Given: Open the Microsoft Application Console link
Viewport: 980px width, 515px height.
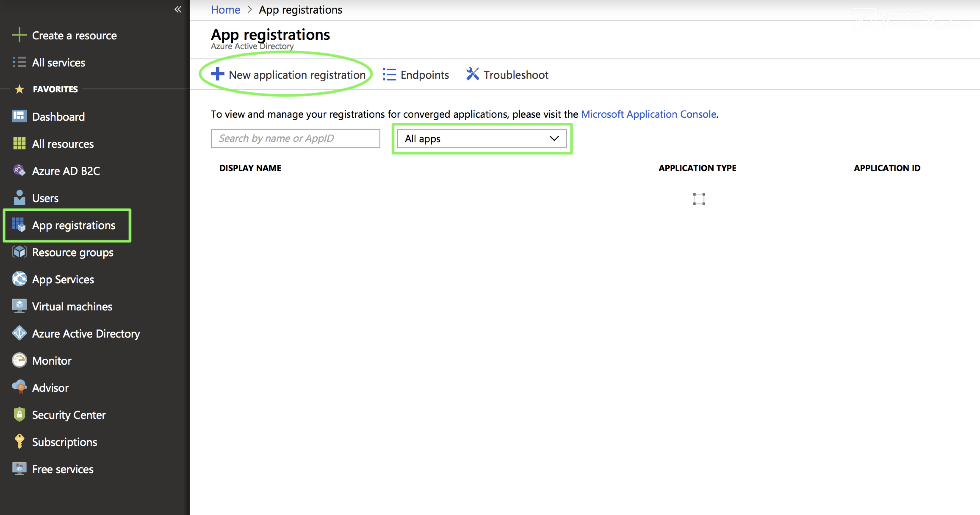Looking at the screenshot, I should [x=649, y=114].
